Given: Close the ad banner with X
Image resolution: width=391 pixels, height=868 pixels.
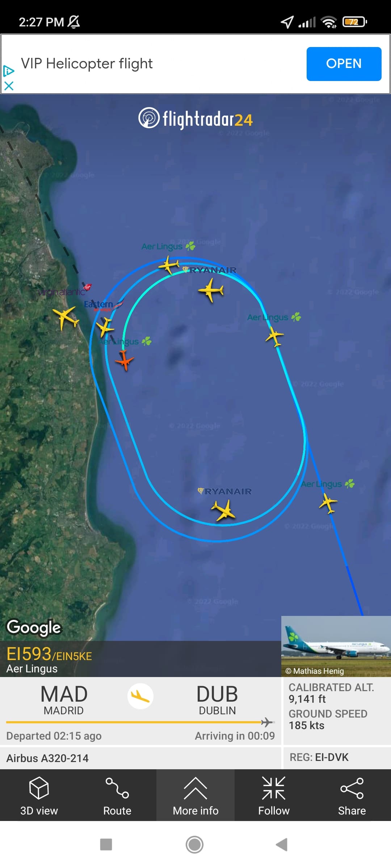Looking at the screenshot, I should click(x=9, y=86).
